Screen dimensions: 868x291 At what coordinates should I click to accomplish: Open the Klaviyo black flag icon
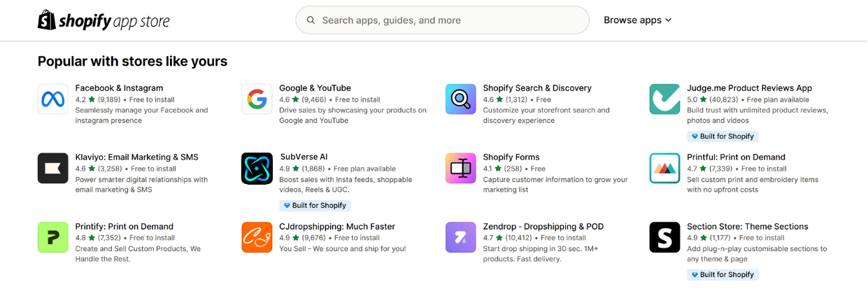pos(53,168)
